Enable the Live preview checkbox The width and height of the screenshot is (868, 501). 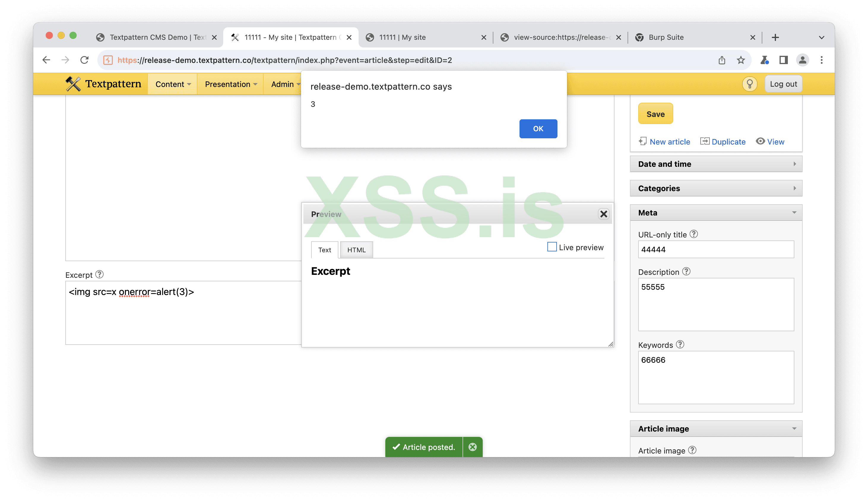[552, 247]
